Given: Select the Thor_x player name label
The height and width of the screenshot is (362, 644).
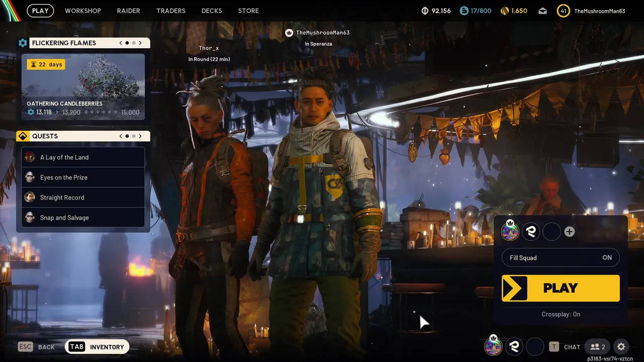Looking at the screenshot, I should coord(209,48).
